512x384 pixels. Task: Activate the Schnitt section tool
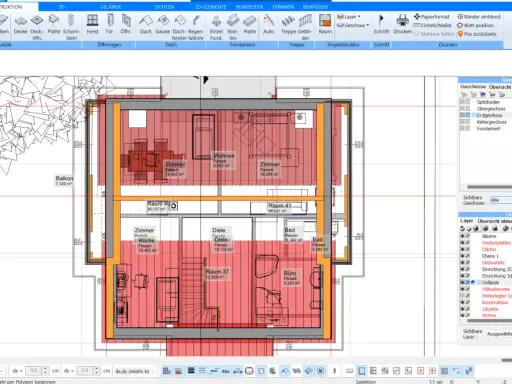[x=381, y=25]
